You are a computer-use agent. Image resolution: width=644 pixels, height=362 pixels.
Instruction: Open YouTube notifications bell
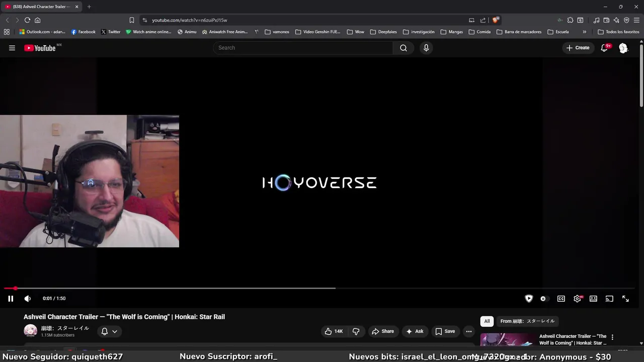604,48
